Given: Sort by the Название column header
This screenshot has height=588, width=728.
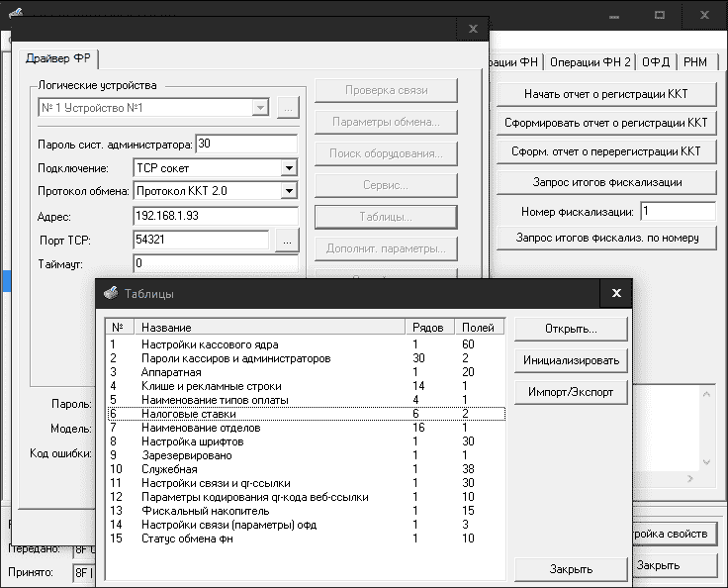Looking at the screenshot, I should [x=270, y=328].
